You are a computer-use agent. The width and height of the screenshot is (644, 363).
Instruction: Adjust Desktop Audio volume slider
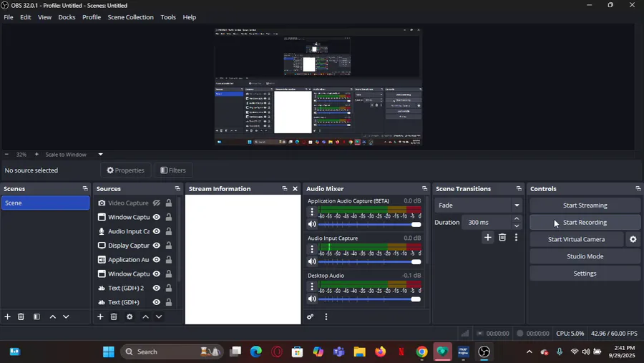tap(370, 299)
